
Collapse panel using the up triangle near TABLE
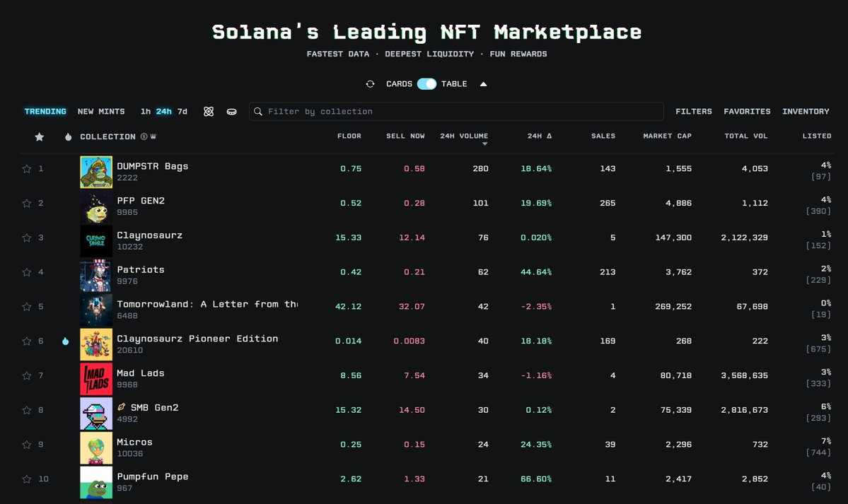[484, 84]
